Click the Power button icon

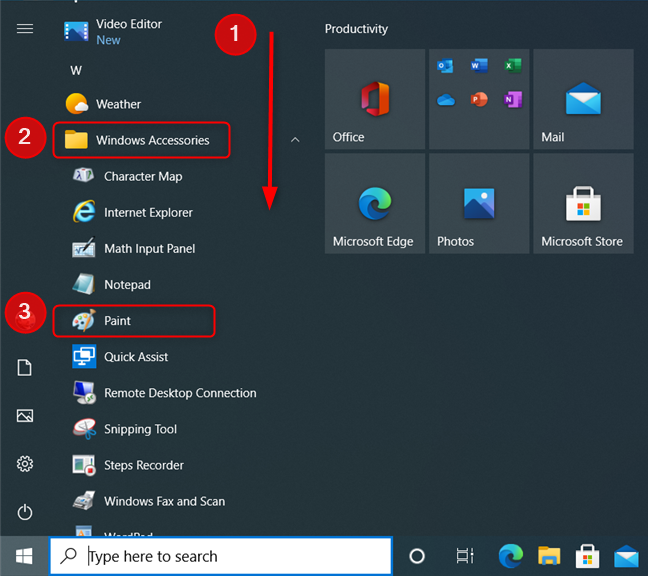coord(25,512)
